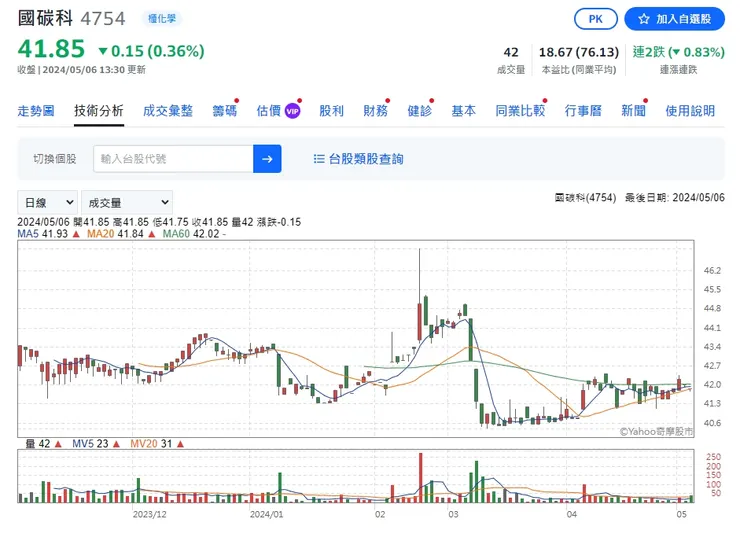Viewport: 740px width, 533px height.
Task: Click the 46.2 price axis label
Action: pos(712,271)
